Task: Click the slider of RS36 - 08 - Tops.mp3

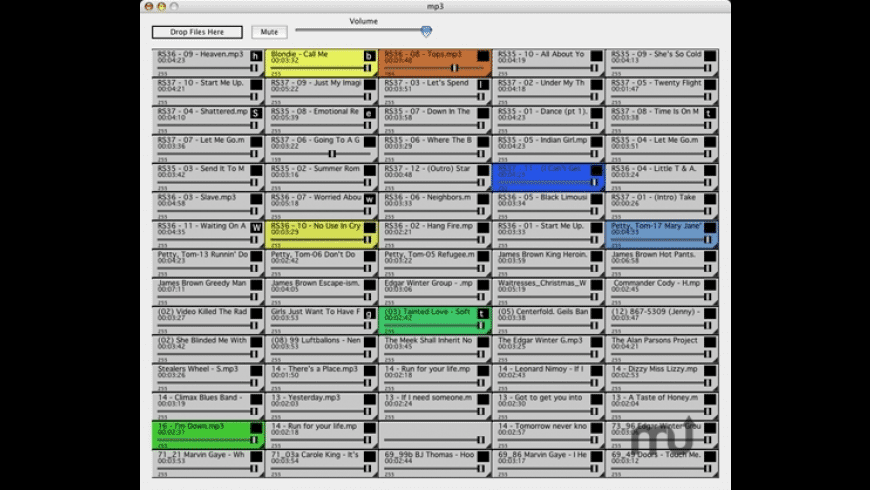Action: click(x=434, y=68)
